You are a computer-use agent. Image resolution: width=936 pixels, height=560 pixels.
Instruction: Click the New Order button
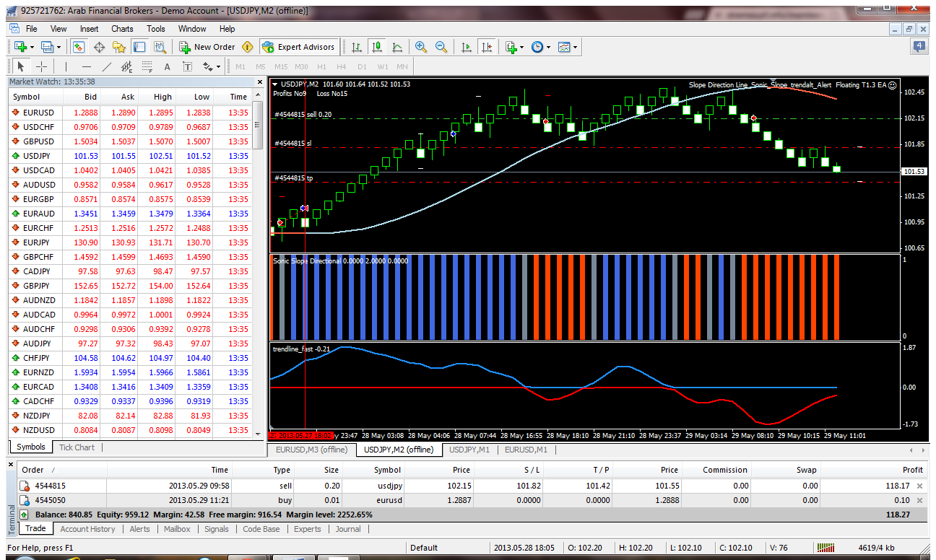coord(207,47)
